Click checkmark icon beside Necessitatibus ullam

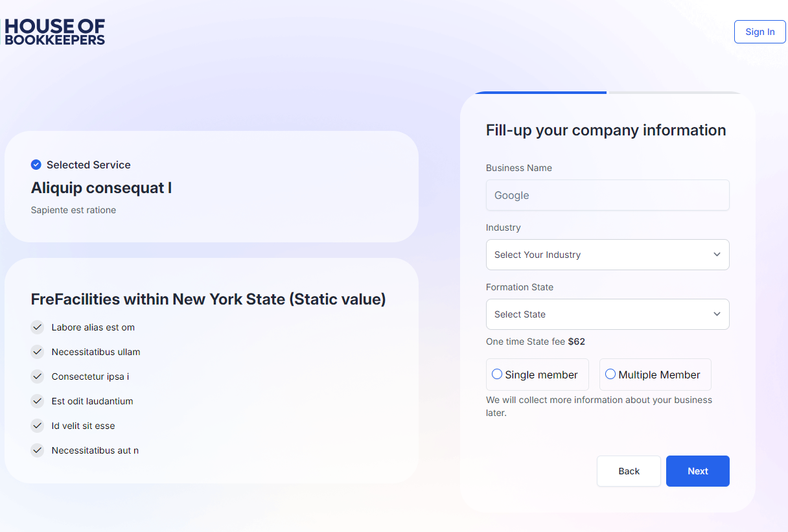[x=38, y=352]
